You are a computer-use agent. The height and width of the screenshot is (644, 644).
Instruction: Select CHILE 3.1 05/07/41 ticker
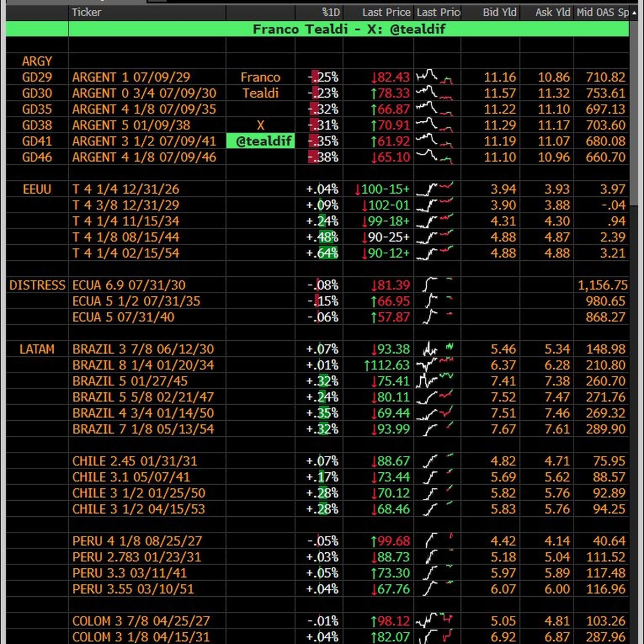[x=131, y=478]
